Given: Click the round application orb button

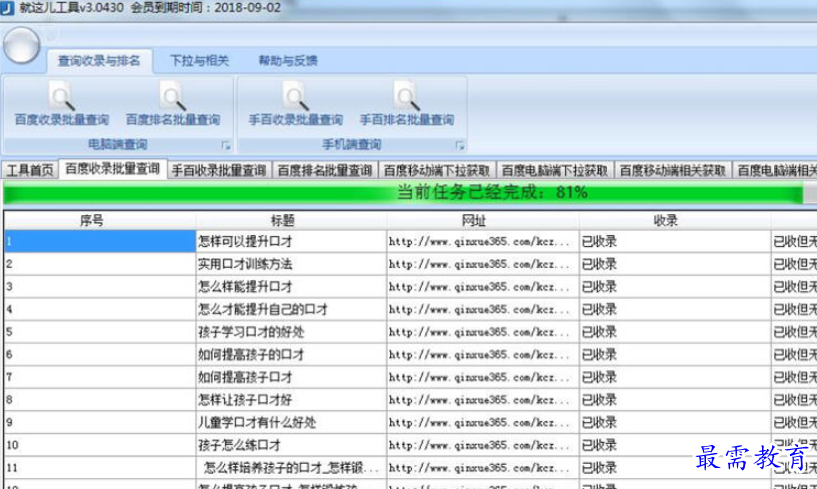Looking at the screenshot, I should point(21,44).
